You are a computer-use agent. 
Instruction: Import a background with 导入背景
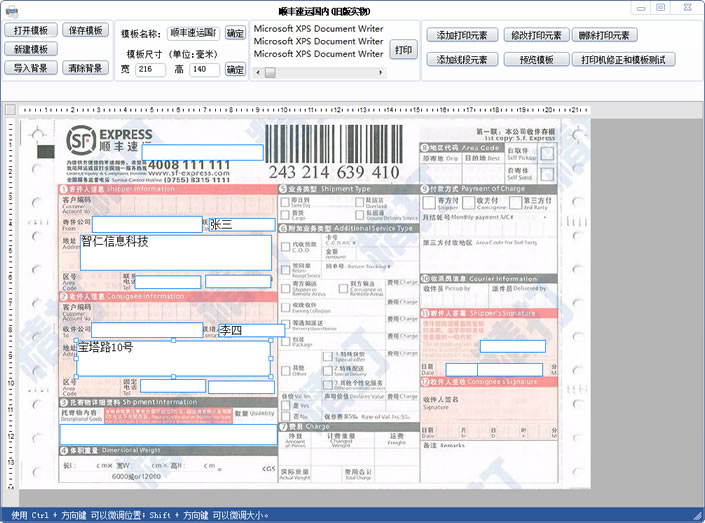click(x=31, y=68)
